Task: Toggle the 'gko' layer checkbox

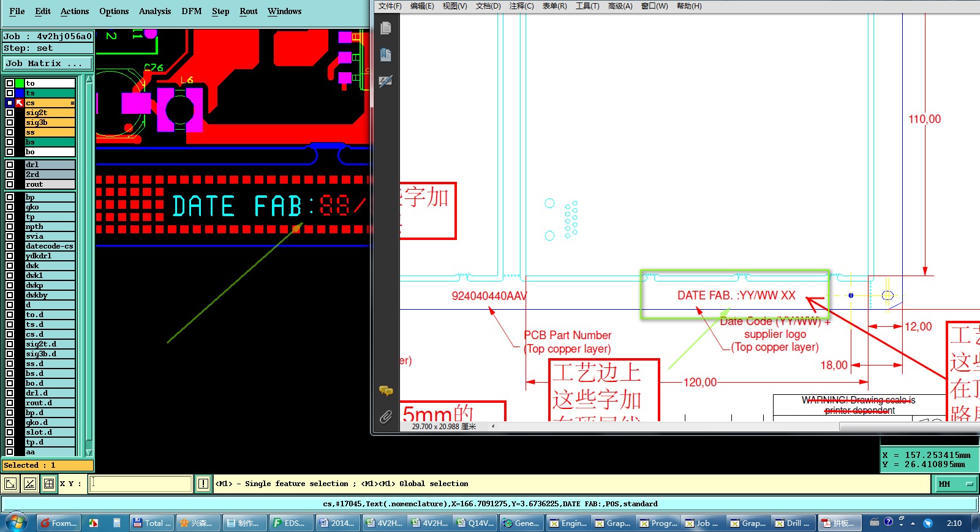Action: click(10, 207)
